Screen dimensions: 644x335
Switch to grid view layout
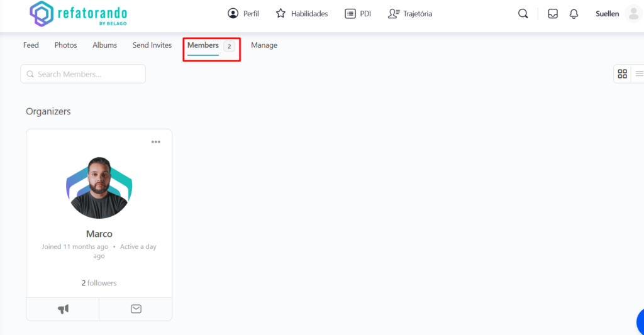(x=623, y=74)
